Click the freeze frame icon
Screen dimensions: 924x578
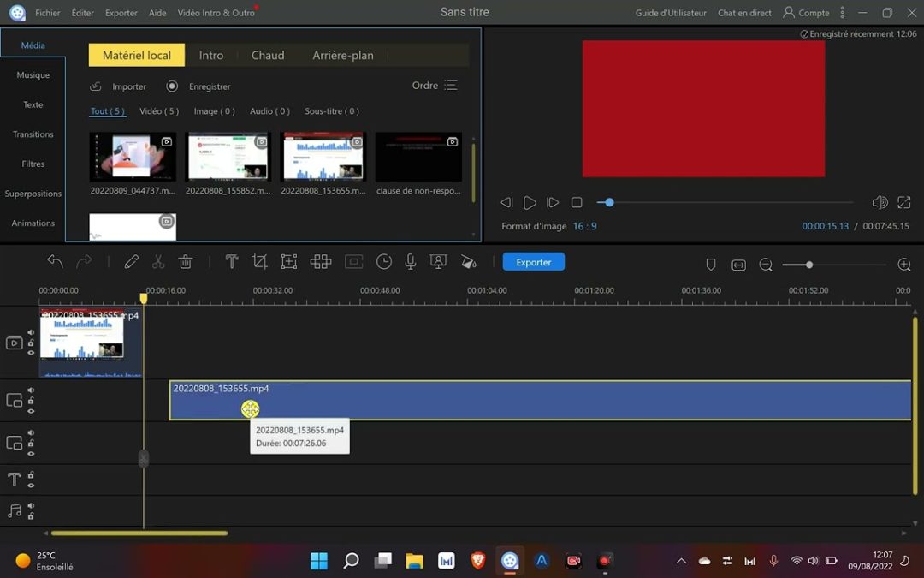pyautogui.click(x=353, y=261)
